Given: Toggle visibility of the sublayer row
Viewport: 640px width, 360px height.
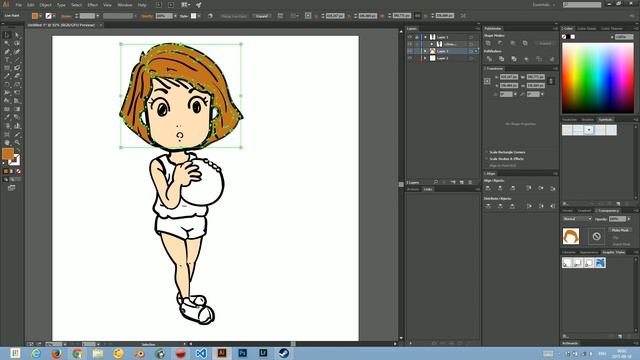Looking at the screenshot, I should pos(409,44).
